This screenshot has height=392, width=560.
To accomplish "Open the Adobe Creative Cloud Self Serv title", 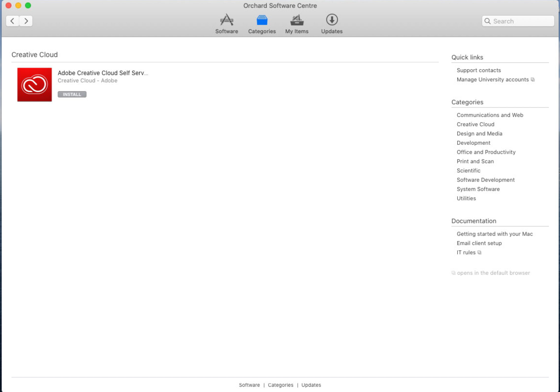I will 103,73.
